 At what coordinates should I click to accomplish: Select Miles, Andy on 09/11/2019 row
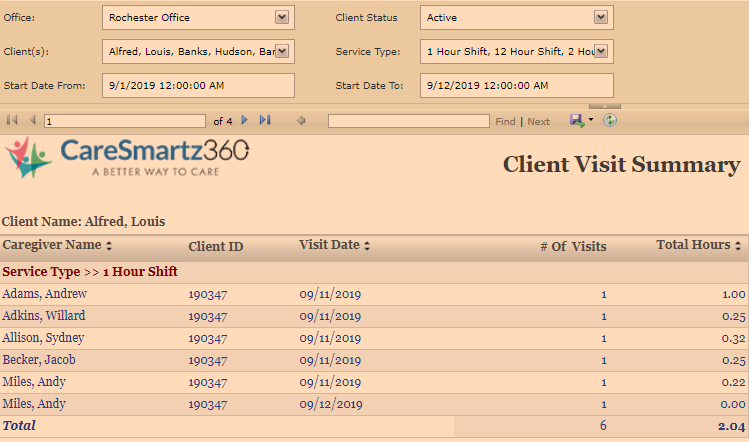pos(34,382)
